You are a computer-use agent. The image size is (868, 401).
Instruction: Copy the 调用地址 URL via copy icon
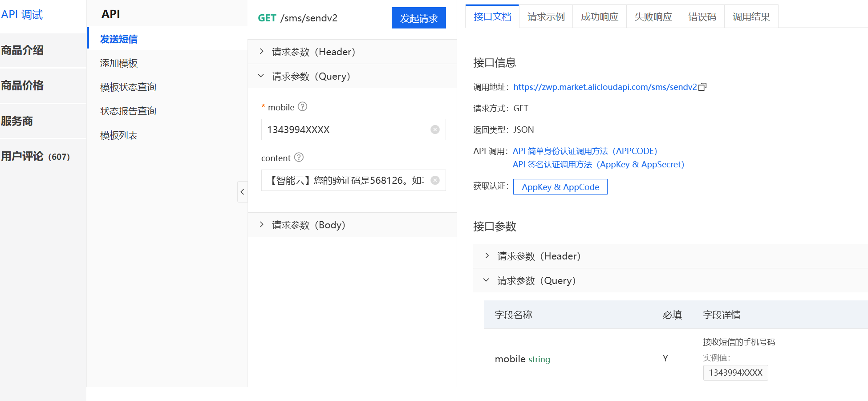click(702, 87)
